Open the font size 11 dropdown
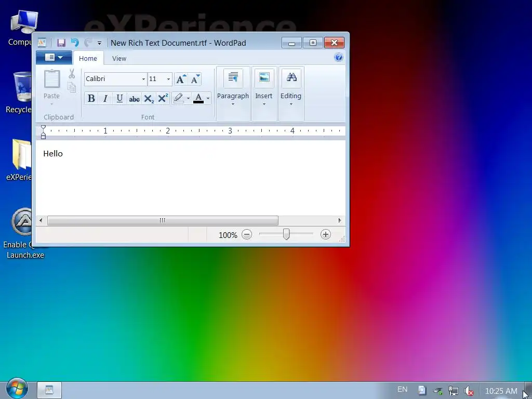Screen dimensions: 532x399 (168, 79)
